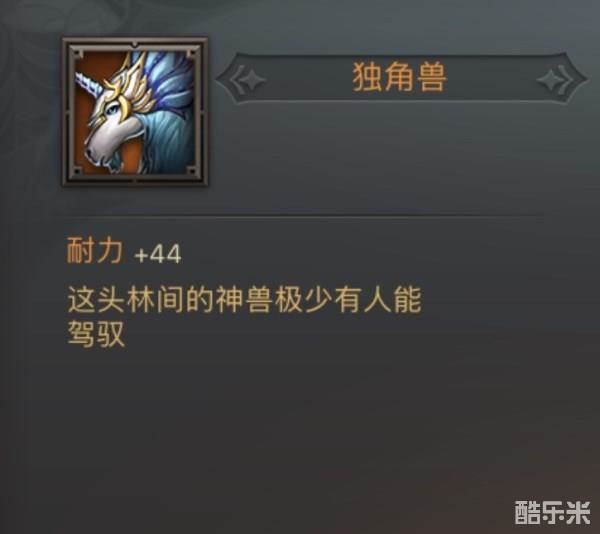Image resolution: width=600 pixels, height=534 pixels.
Task: Click the +44 stat value
Action: pyautogui.click(x=158, y=254)
